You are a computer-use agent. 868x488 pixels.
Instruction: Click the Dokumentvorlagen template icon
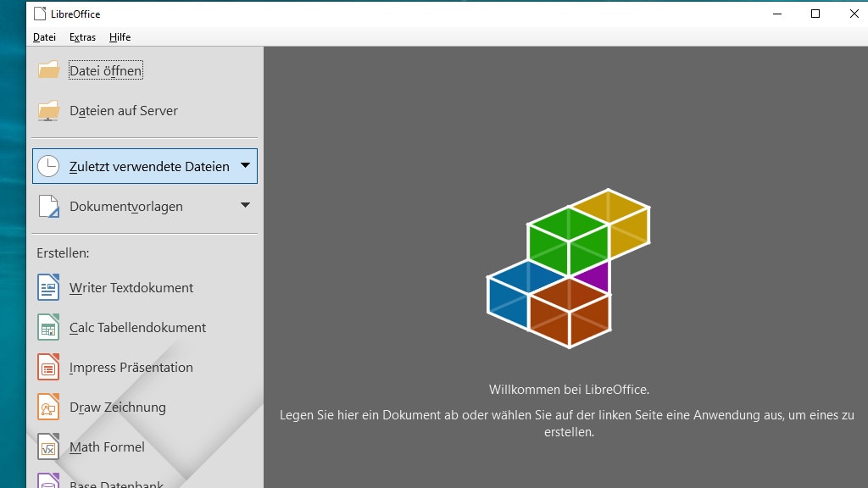pos(48,206)
